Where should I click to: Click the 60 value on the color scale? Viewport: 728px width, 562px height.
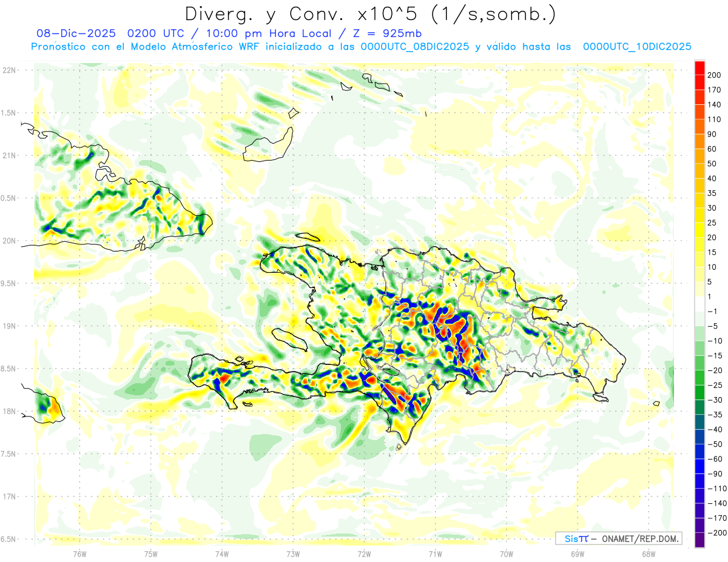click(712, 149)
